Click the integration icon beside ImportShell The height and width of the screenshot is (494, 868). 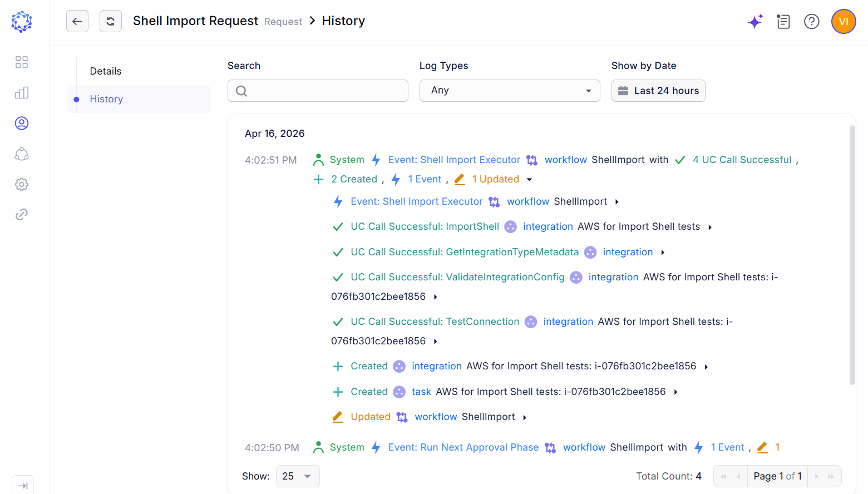tap(510, 226)
